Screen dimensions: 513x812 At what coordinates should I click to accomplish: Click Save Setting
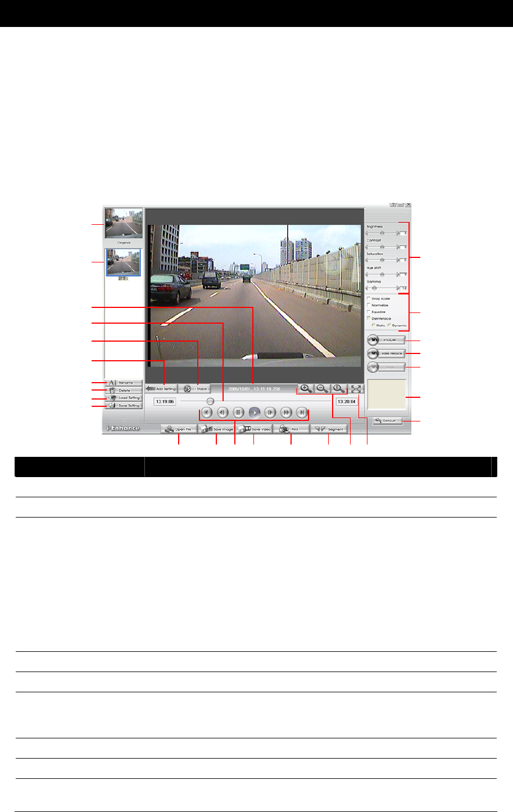(x=124, y=405)
